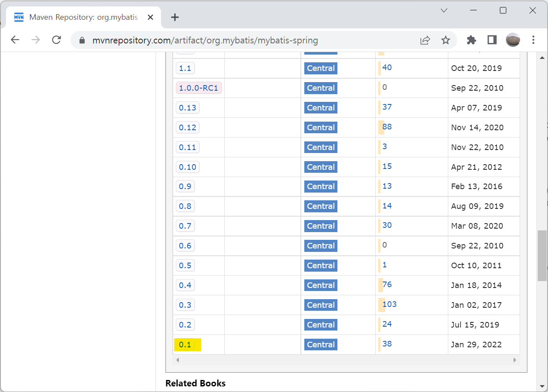Click the page scrollbar down arrow

(542, 386)
